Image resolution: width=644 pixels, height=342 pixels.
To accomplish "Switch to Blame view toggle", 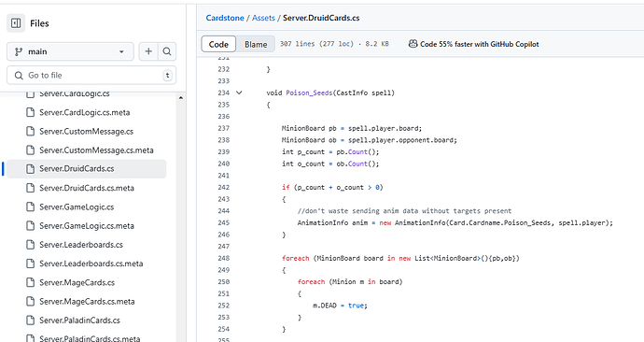I will point(256,44).
